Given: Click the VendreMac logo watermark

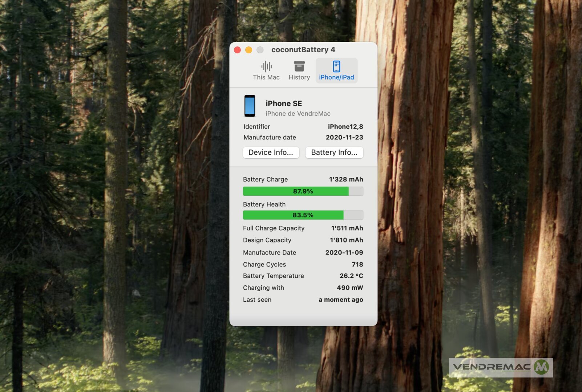Looking at the screenshot, I should pyautogui.click(x=501, y=367).
